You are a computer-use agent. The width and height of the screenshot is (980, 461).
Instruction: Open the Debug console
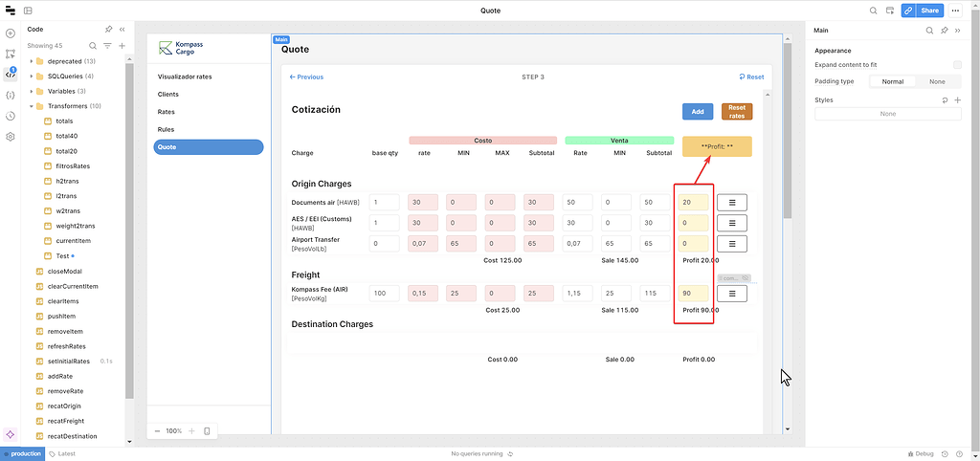(920, 454)
